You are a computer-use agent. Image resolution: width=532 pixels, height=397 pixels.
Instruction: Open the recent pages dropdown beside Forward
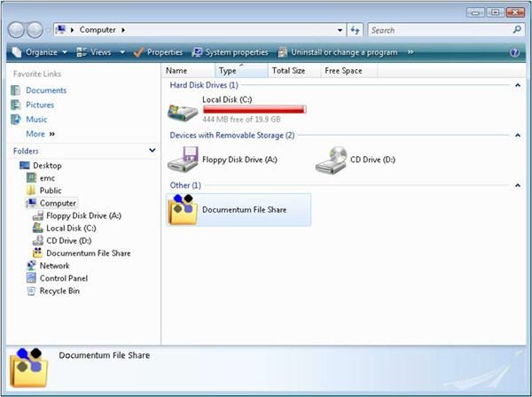pyautogui.click(x=48, y=30)
